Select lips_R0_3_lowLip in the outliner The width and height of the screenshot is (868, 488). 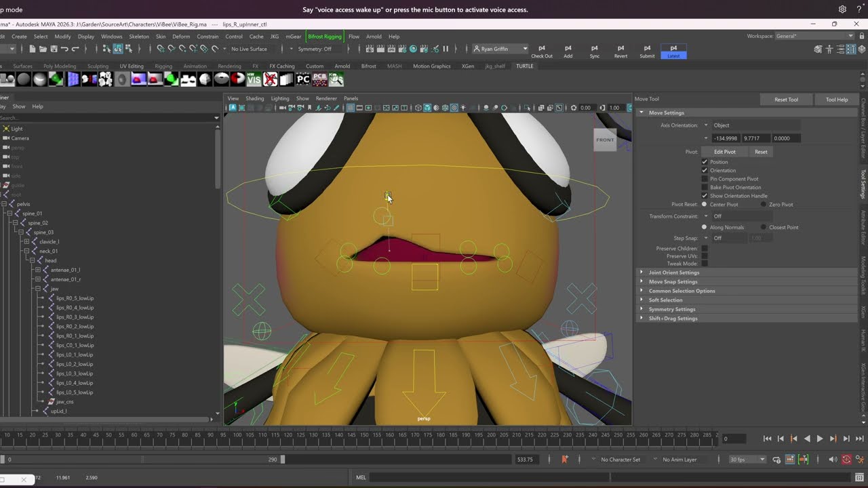(x=75, y=317)
